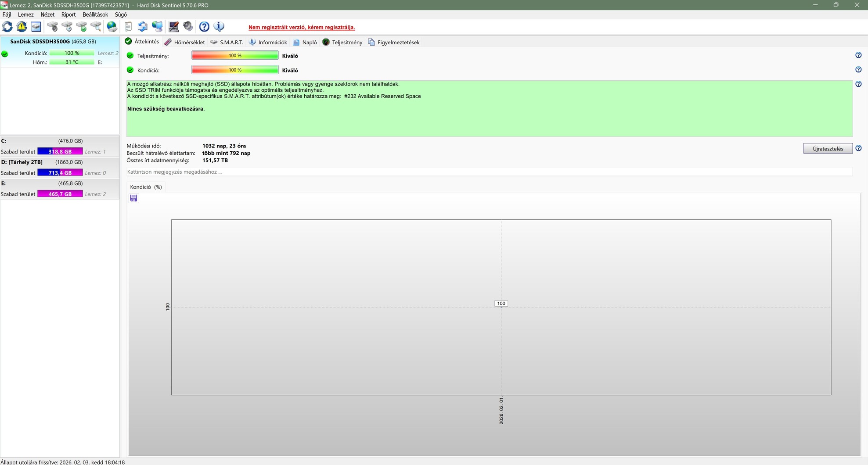The image size is (868, 465).
Task: Click the blue Refresh arrows toolbar icon
Action: coord(7,27)
